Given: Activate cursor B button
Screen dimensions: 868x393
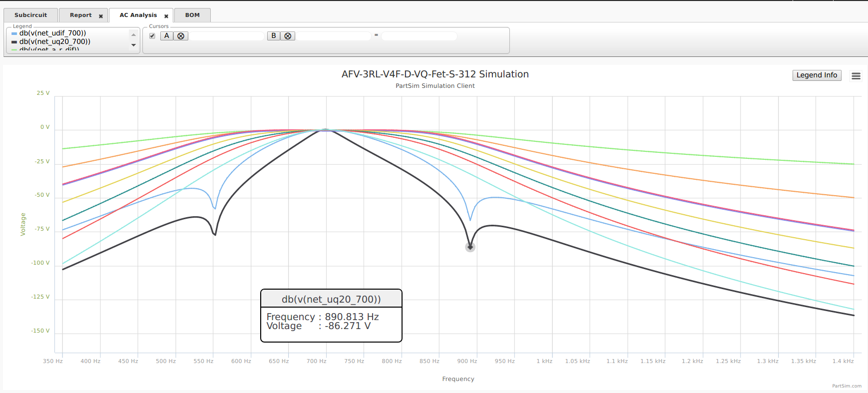Looking at the screenshot, I should tap(274, 36).
